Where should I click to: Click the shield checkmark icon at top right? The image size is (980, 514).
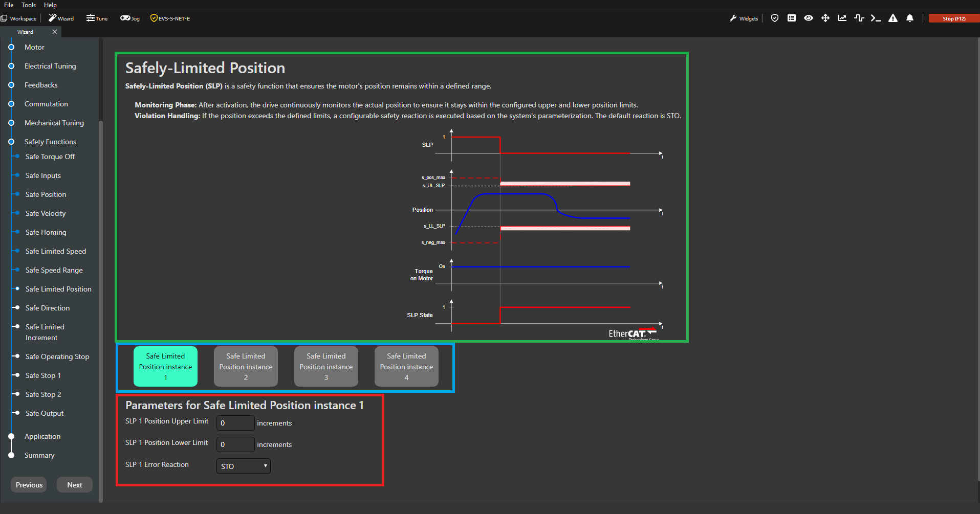(775, 18)
